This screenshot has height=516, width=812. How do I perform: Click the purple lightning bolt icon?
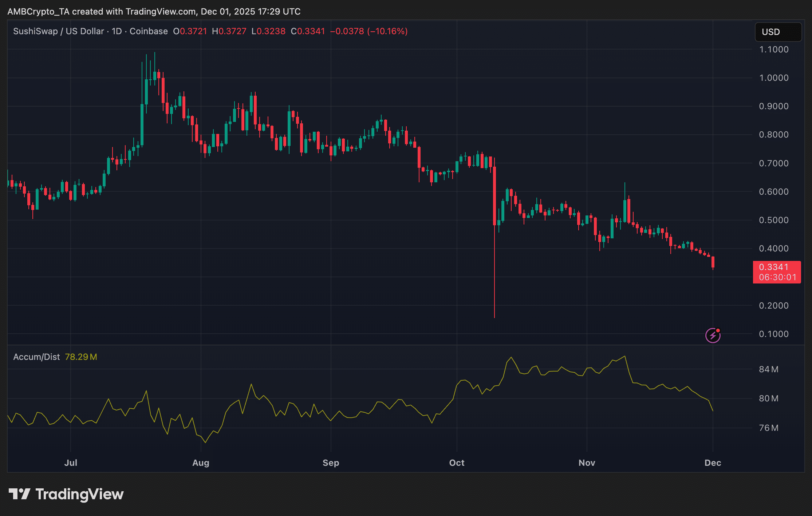[713, 335]
